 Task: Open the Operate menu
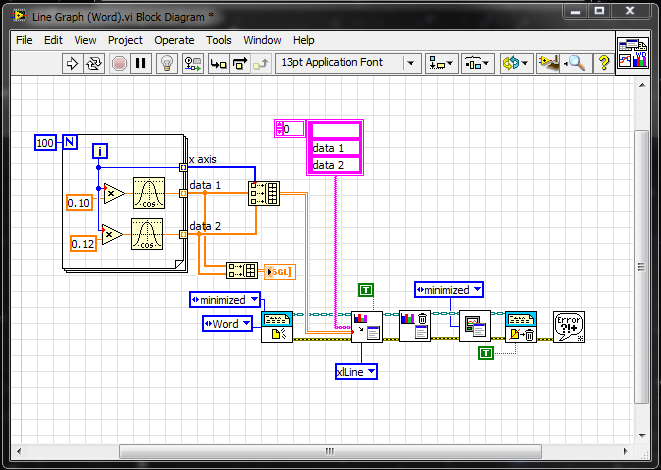(x=174, y=40)
